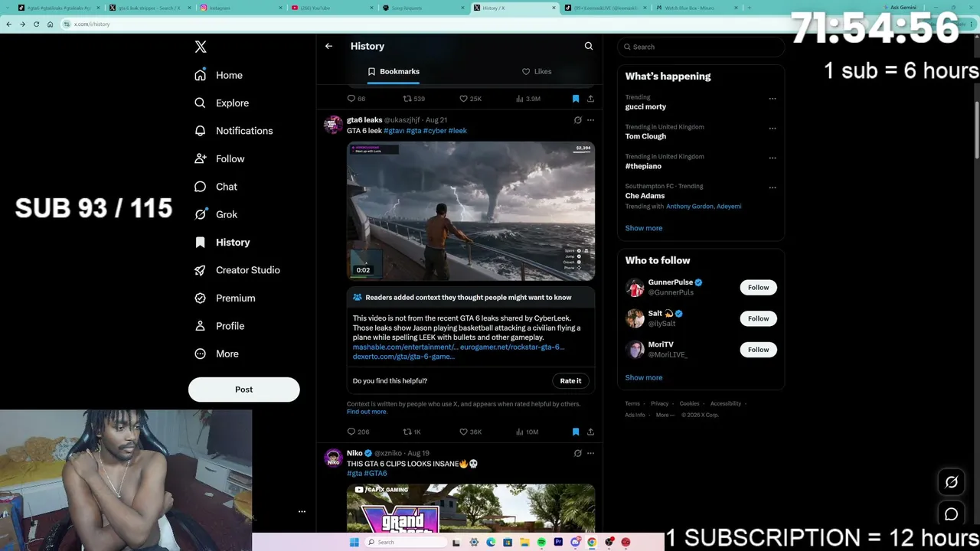This screenshot has height=551, width=980.
Task: Switch to the YouTube browser tab
Action: pos(334,8)
